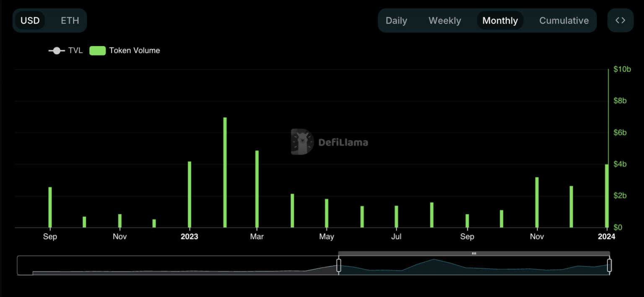Click the right range slider handle
Screen dimensions: 644x297
(x=609, y=265)
